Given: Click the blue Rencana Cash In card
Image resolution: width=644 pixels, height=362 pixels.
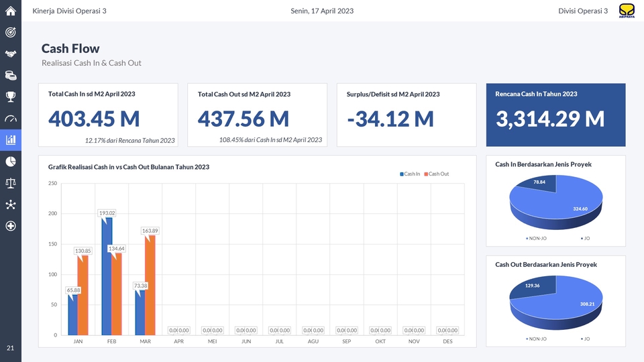Looking at the screenshot, I should [555, 115].
